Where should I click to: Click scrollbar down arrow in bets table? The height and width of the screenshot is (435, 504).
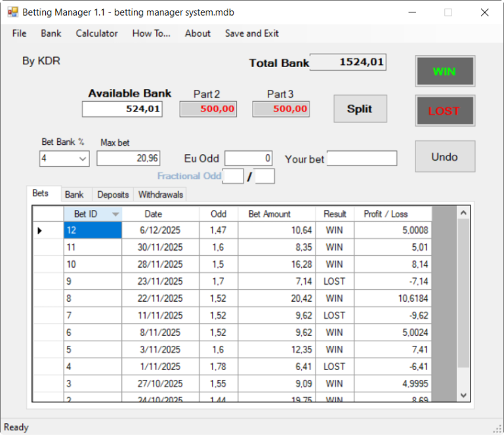[463, 395]
